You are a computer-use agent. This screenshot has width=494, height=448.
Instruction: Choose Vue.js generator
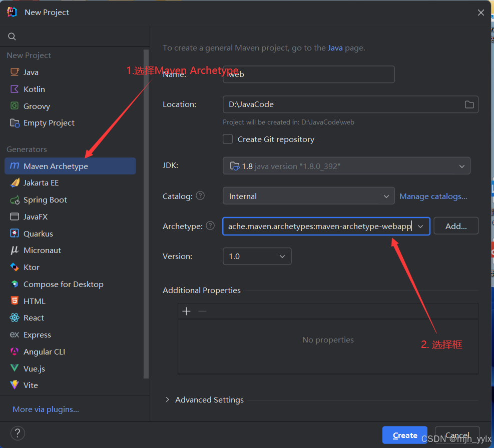70,368
